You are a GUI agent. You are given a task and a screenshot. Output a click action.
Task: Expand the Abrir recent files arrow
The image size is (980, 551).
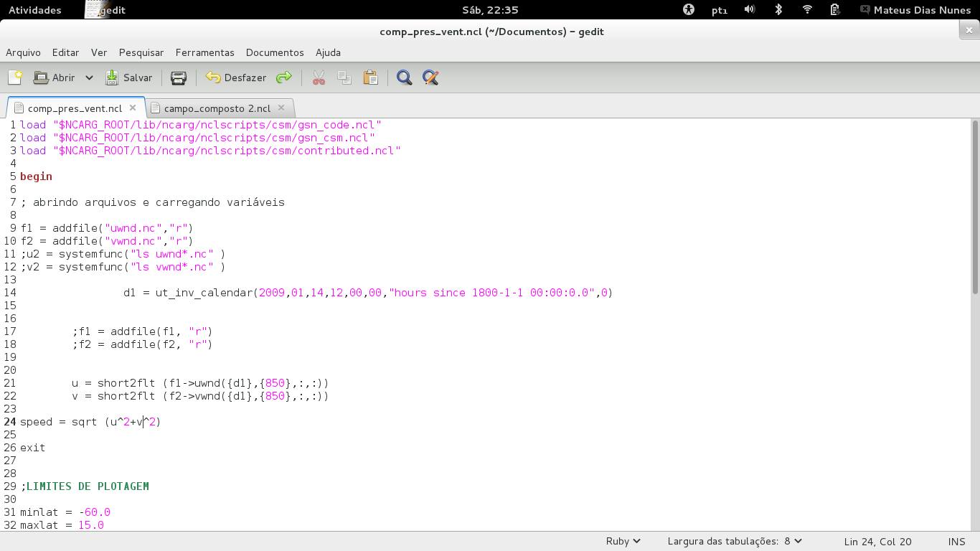coord(89,77)
